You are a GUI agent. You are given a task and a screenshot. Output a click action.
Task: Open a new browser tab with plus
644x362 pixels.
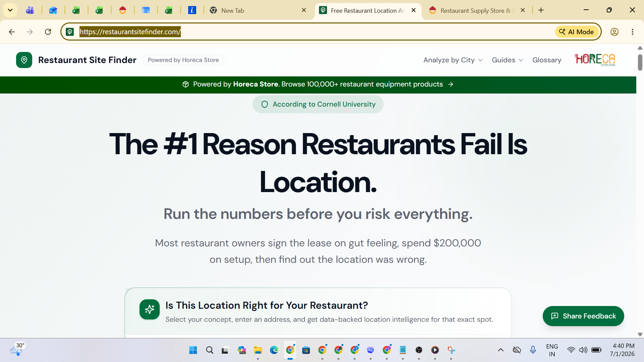coord(541,10)
